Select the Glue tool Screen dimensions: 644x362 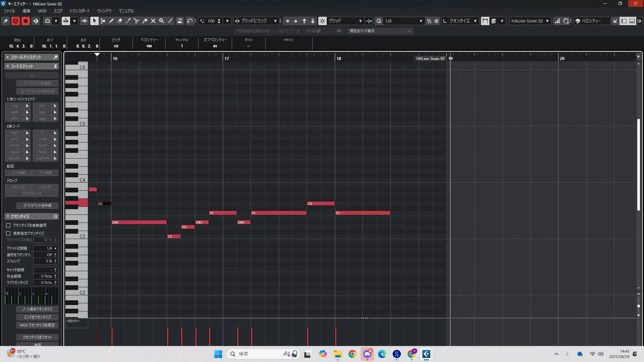(145, 21)
